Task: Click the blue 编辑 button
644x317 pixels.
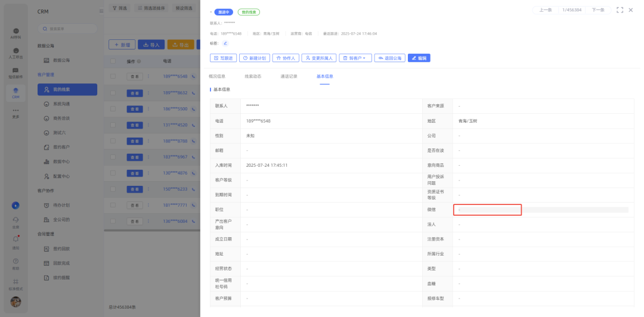Action: [419, 58]
